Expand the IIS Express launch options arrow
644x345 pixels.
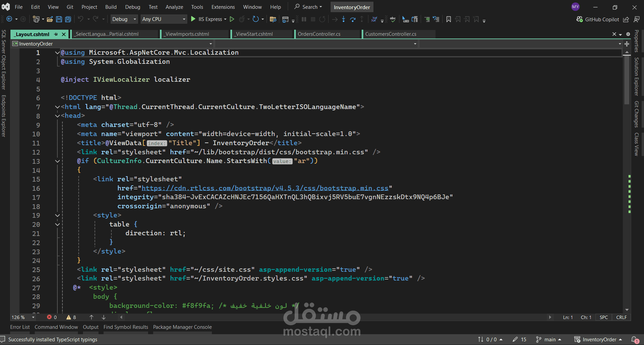(225, 19)
